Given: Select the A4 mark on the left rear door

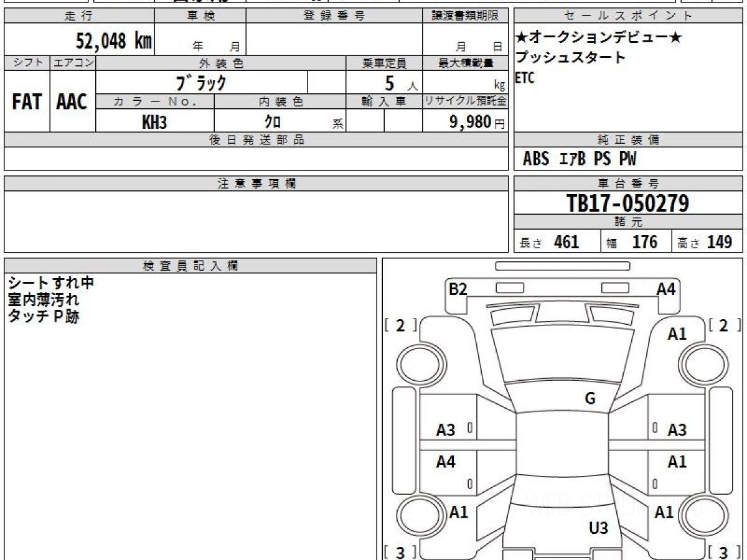Looking at the screenshot, I should [x=446, y=462].
